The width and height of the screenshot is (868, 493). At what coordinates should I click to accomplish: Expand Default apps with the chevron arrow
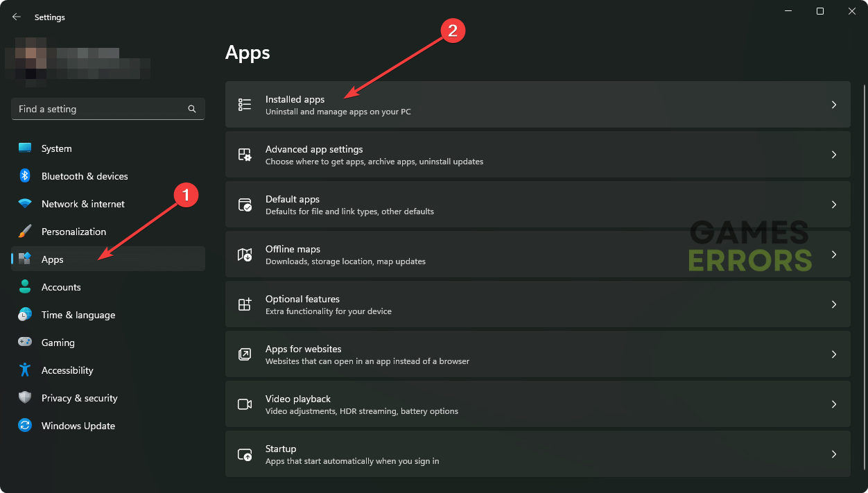pos(834,205)
